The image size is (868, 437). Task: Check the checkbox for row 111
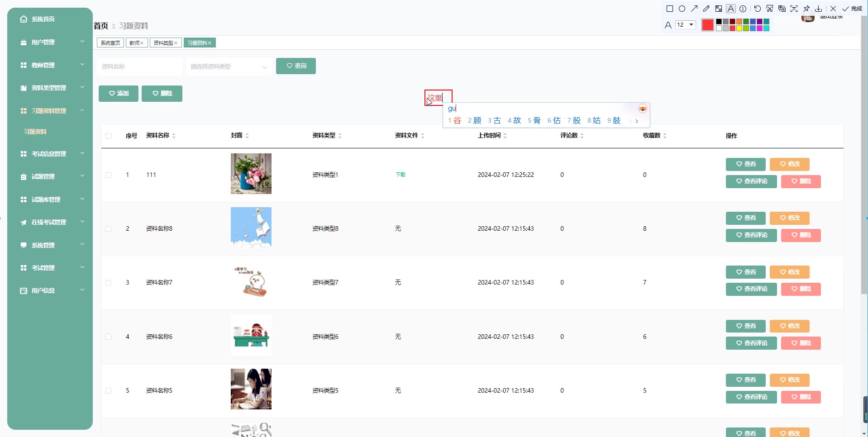click(109, 175)
